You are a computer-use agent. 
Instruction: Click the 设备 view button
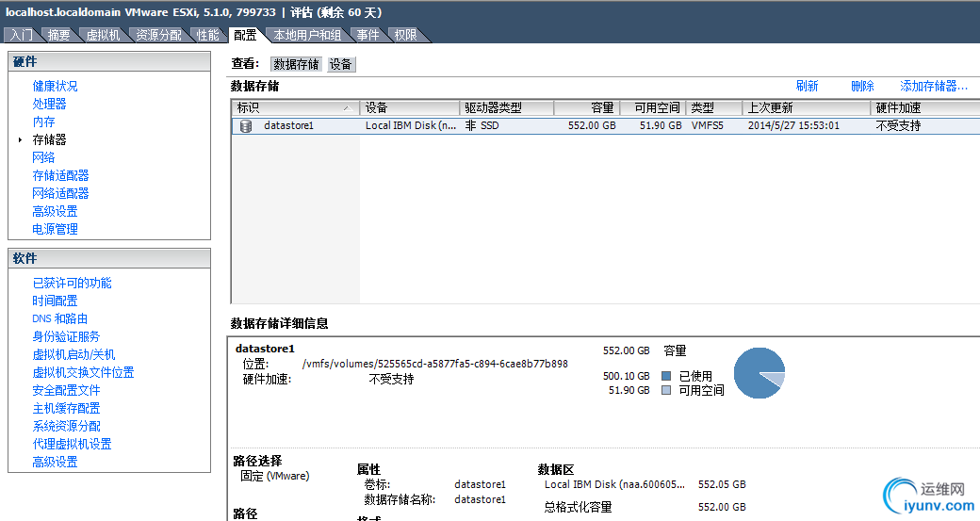340,64
